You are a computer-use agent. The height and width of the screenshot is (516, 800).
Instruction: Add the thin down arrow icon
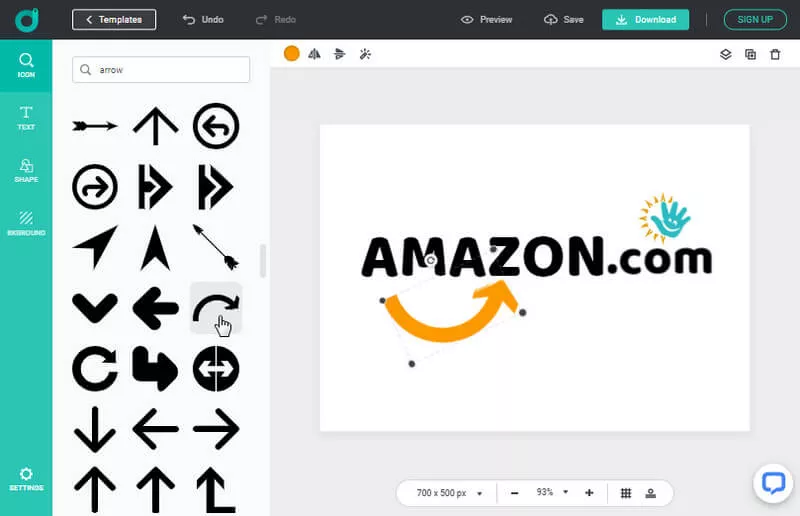coord(95,429)
